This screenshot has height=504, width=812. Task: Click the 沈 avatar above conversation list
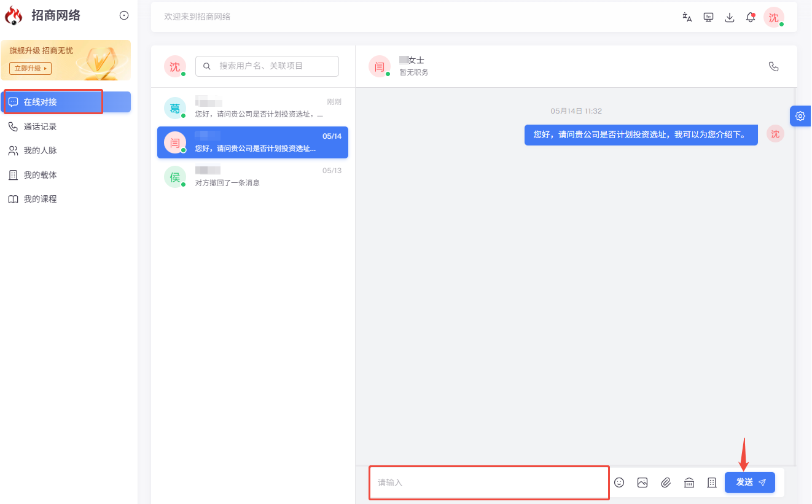click(175, 66)
